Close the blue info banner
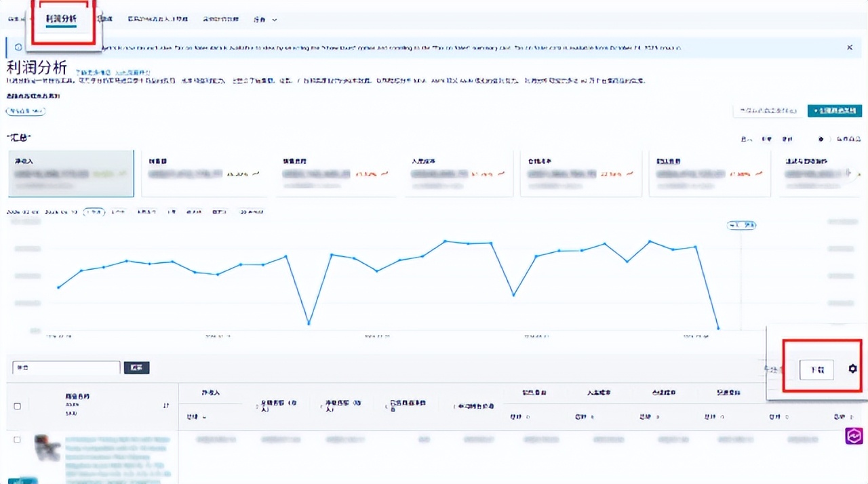This screenshot has width=868, height=484. click(849, 47)
